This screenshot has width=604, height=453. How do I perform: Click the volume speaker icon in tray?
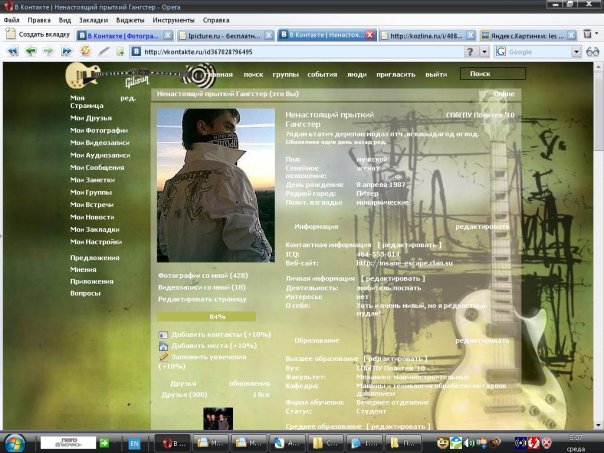[468, 443]
